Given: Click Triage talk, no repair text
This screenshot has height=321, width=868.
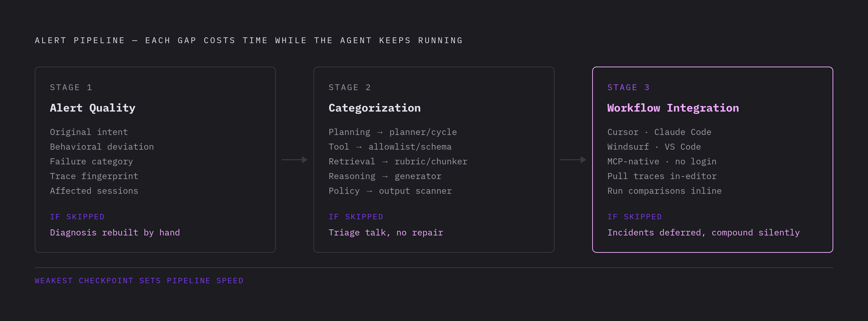Looking at the screenshot, I should pyautogui.click(x=386, y=233).
